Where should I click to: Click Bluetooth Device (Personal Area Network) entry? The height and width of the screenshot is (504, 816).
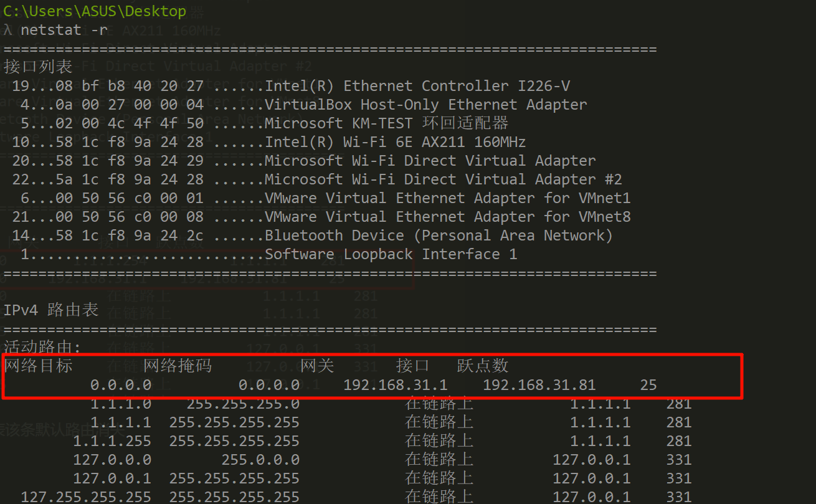coord(439,235)
